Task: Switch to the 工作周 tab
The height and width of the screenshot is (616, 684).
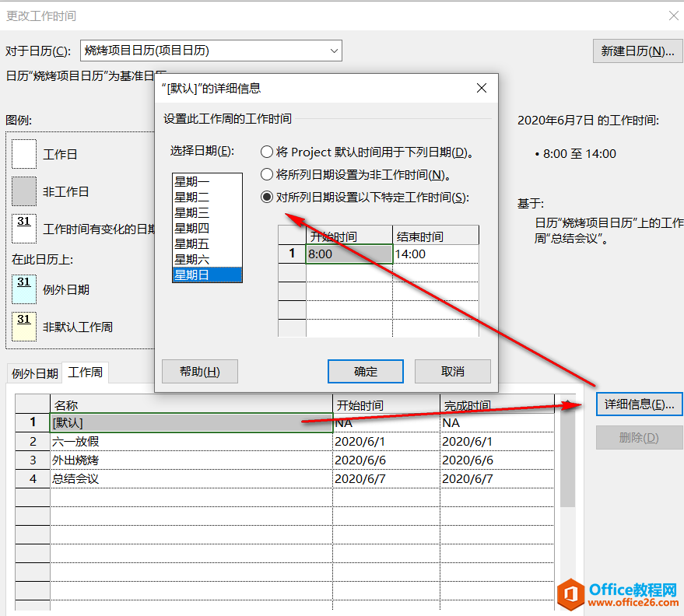Action: (x=86, y=373)
